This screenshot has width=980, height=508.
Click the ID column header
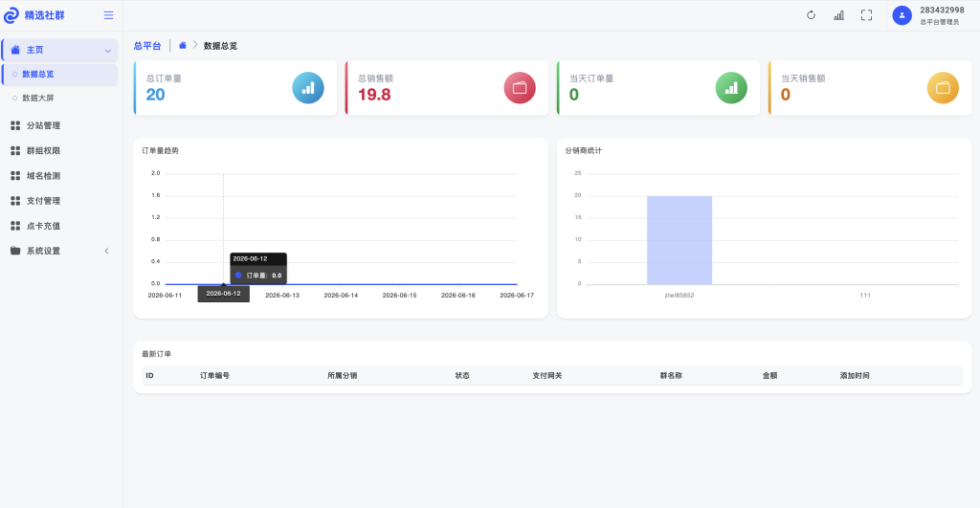[150, 376]
